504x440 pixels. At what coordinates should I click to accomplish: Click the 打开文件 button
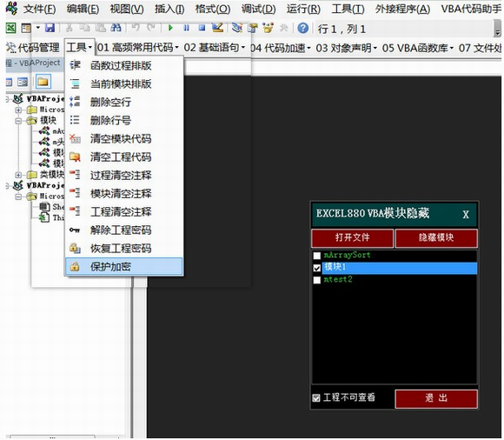(353, 238)
